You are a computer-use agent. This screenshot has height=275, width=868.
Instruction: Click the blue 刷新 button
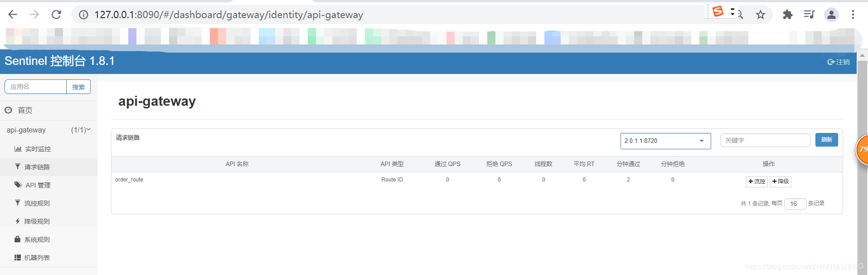click(826, 140)
